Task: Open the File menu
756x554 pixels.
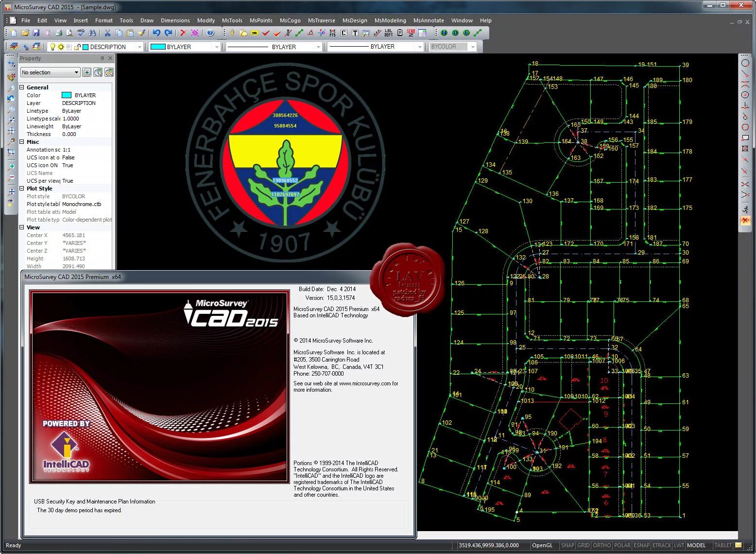Action: pos(26,20)
